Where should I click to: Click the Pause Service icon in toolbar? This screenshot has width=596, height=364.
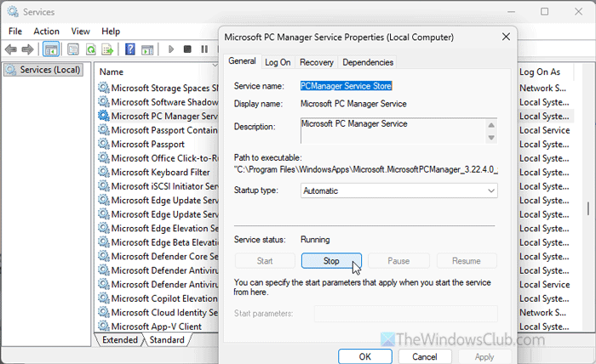point(204,49)
